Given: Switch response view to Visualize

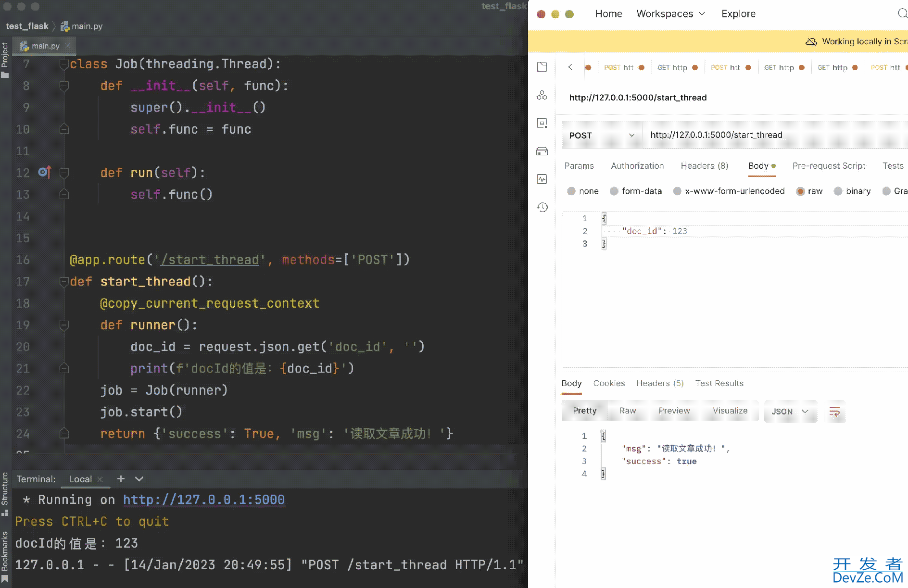Looking at the screenshot, I should [x=730, y=411].
